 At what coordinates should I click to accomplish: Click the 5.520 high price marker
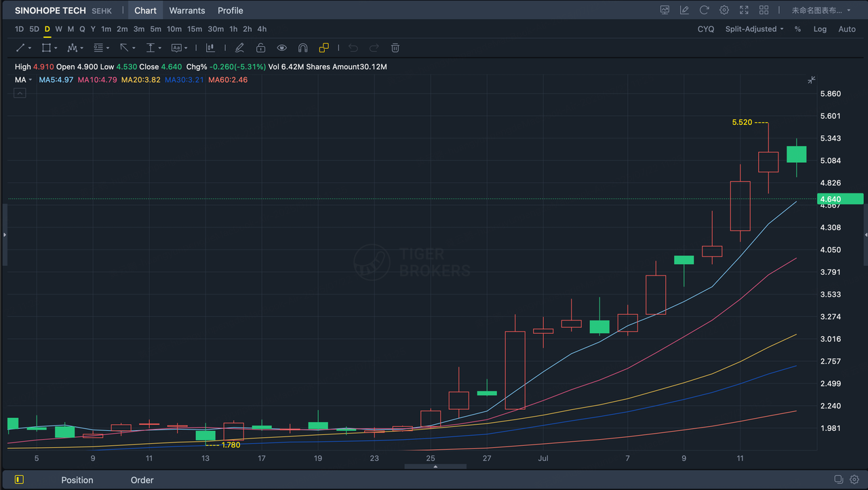742,123
